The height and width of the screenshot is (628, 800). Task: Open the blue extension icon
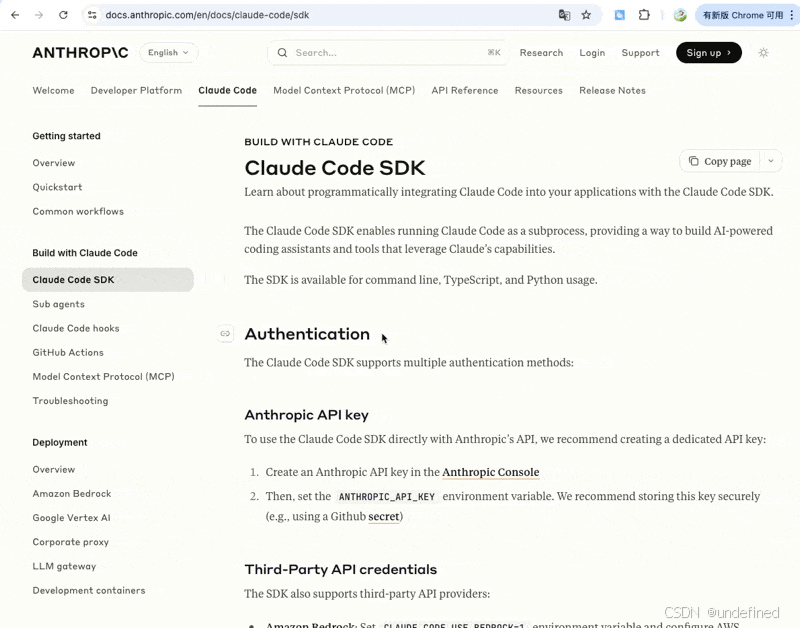619,15
